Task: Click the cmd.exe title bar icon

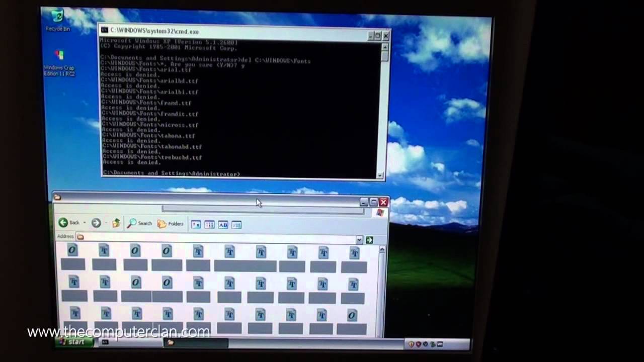Action: [104, 31]
